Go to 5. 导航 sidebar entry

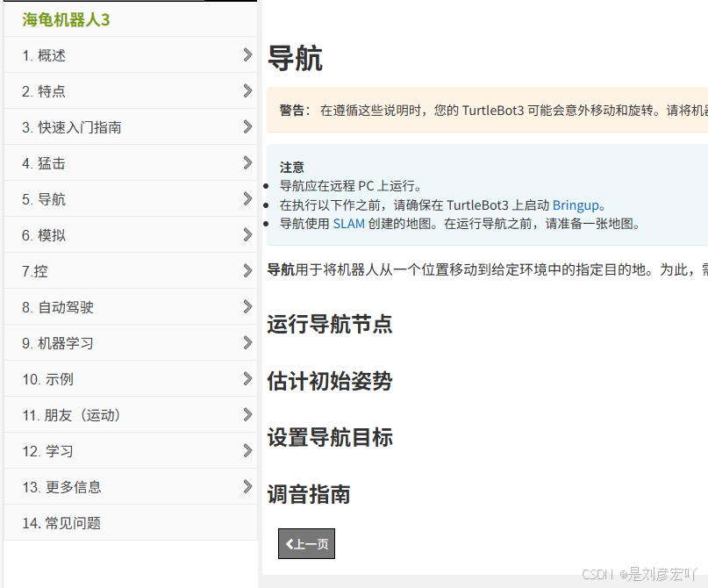[131, 198]
